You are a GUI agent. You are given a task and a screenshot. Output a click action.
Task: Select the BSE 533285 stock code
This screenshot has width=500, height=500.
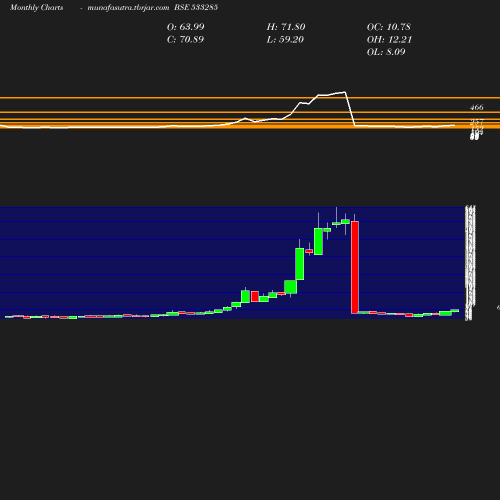point(196,7)
